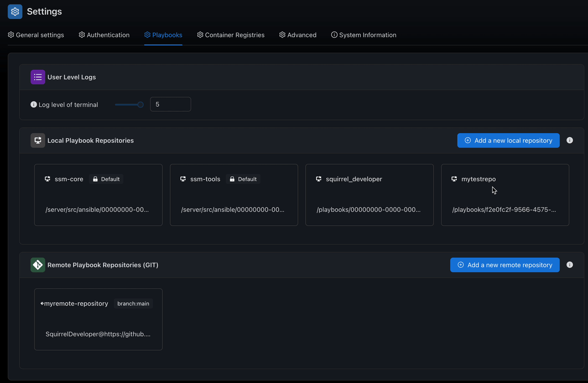The height and width of the screenshot is (383, 588).
Task: Click the plus icon in Add remote repository button
Action: pos(461,265)
